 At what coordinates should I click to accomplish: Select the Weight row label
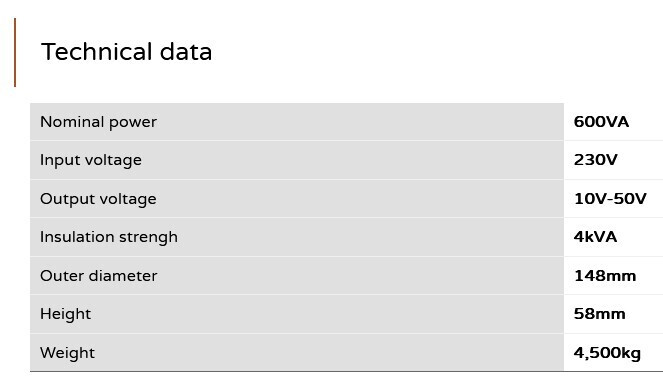(67, 354)
